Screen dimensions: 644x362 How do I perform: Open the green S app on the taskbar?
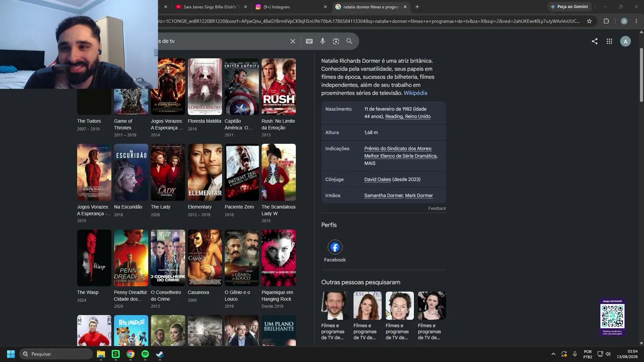(x=116, y=354)
